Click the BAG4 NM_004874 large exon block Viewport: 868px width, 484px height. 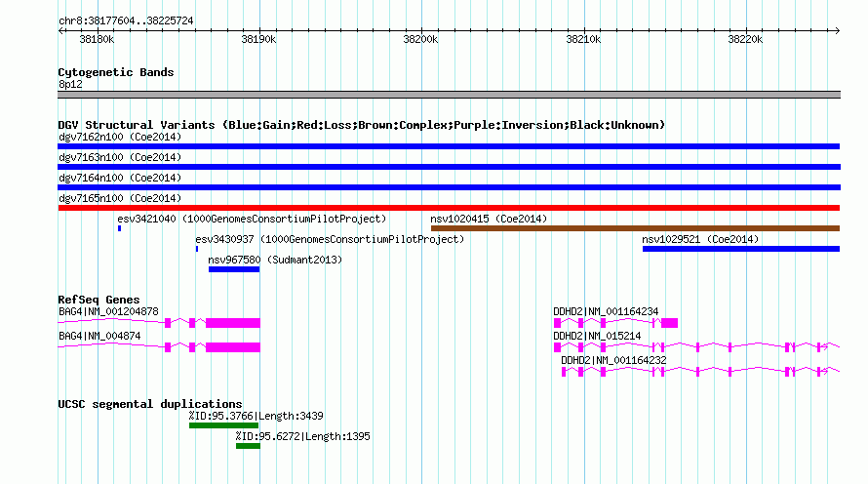coord(233,347)
